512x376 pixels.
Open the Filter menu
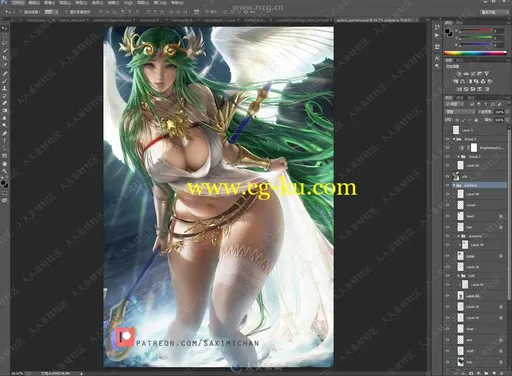click(x=113, y=3)
